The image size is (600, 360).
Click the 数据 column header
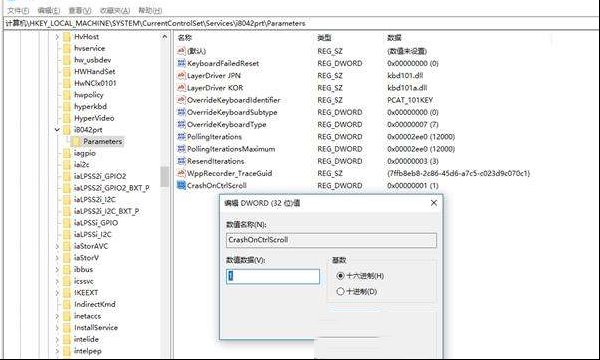394,37
